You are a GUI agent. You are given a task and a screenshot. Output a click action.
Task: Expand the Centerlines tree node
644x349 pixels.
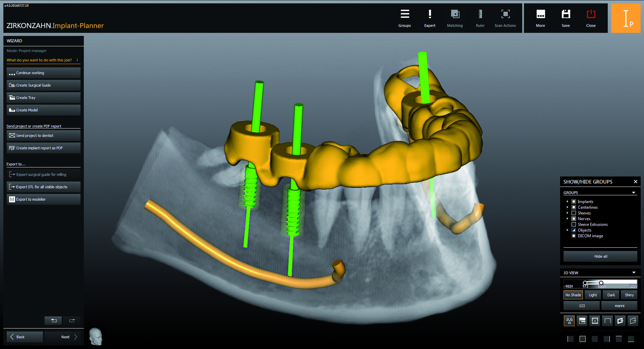[567, 207]
